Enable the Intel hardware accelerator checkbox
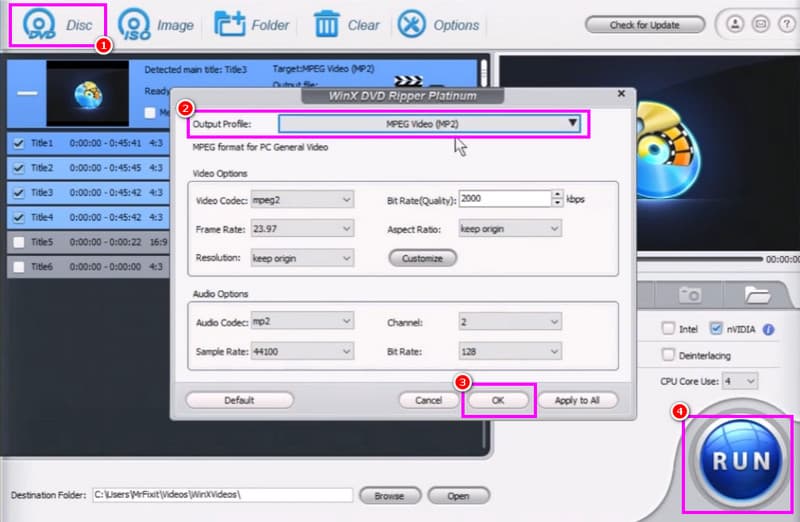 [668, 328]
